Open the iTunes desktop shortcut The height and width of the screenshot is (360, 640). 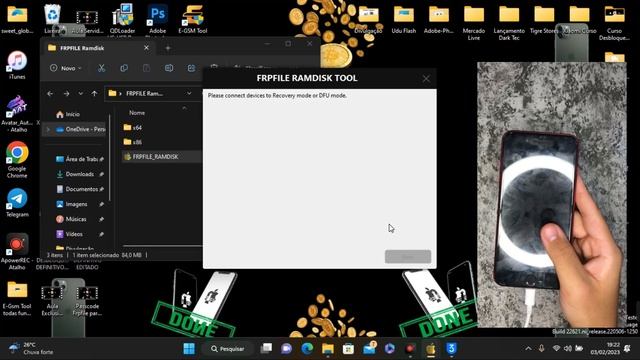pos(17,65)
